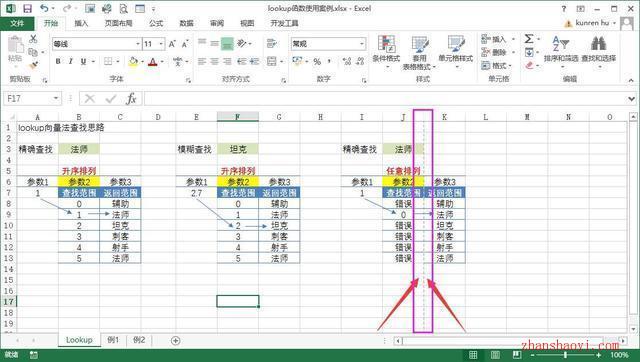This screenshot has height=362, width=640.
Task: Click the 文件 file button
Action: point(17,23)
